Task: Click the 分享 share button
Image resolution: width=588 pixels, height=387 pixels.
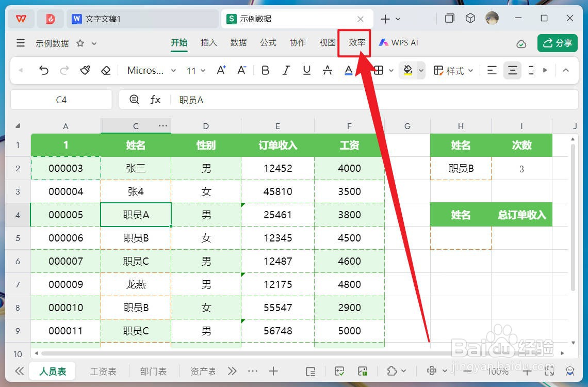Action: point(557,43)
